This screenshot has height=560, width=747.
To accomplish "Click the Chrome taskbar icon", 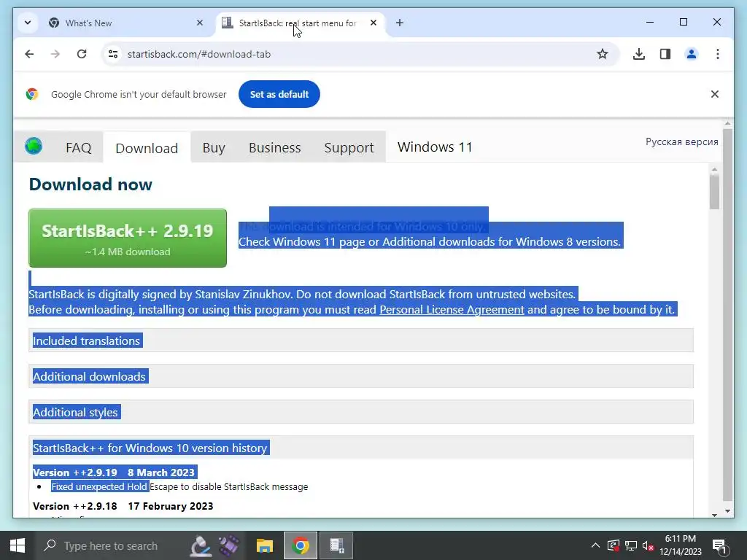I will (x=300, y=545).
